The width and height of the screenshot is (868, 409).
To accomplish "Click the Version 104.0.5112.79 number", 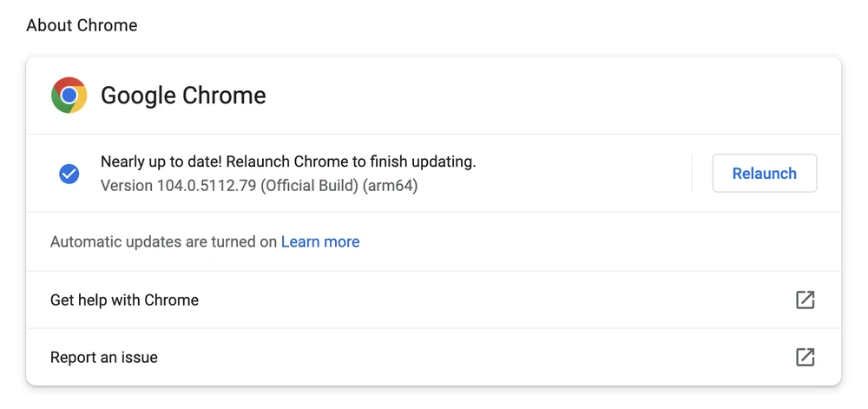I will 207,186.
